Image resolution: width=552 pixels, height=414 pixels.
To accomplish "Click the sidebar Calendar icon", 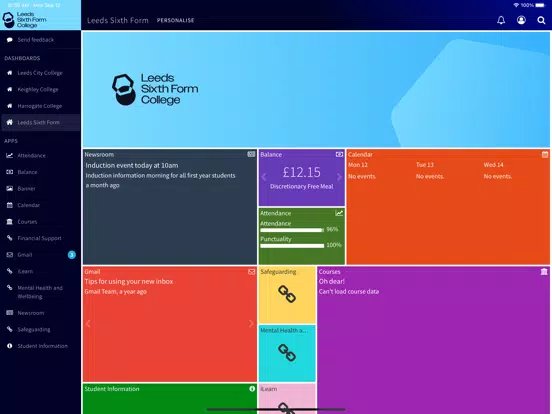I will pos(10,205).
